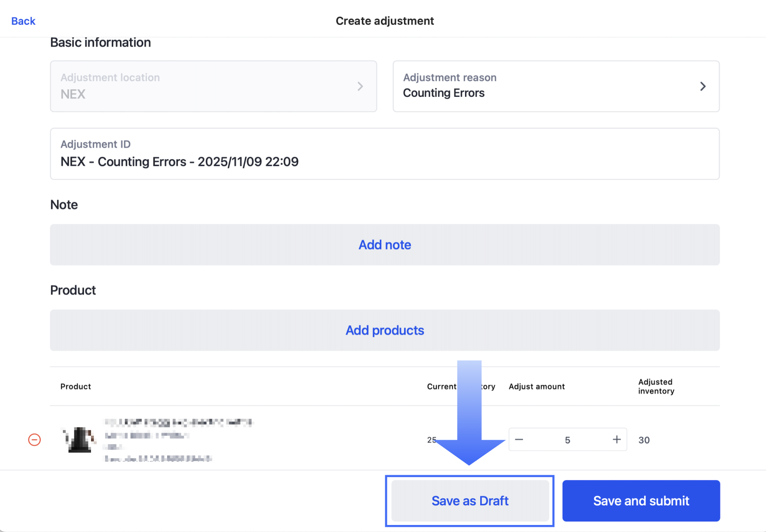Click the adjust amount value field showing 5

567,440
